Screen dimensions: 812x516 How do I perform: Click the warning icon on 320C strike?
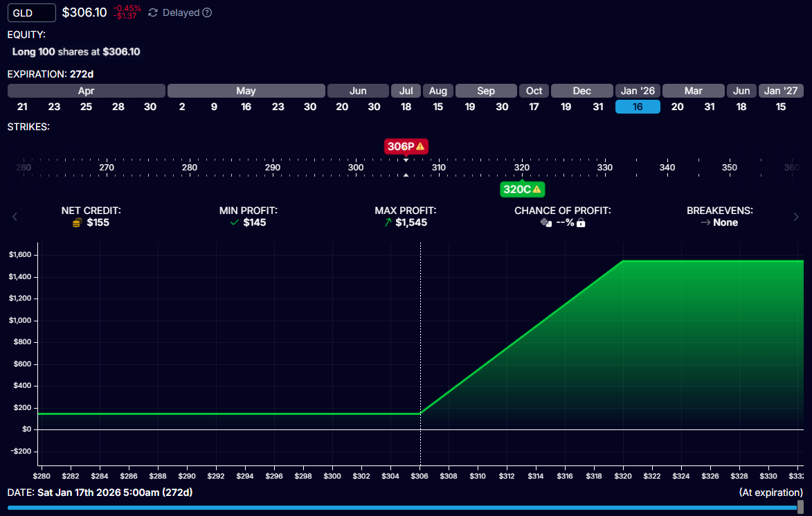[536, 189]
